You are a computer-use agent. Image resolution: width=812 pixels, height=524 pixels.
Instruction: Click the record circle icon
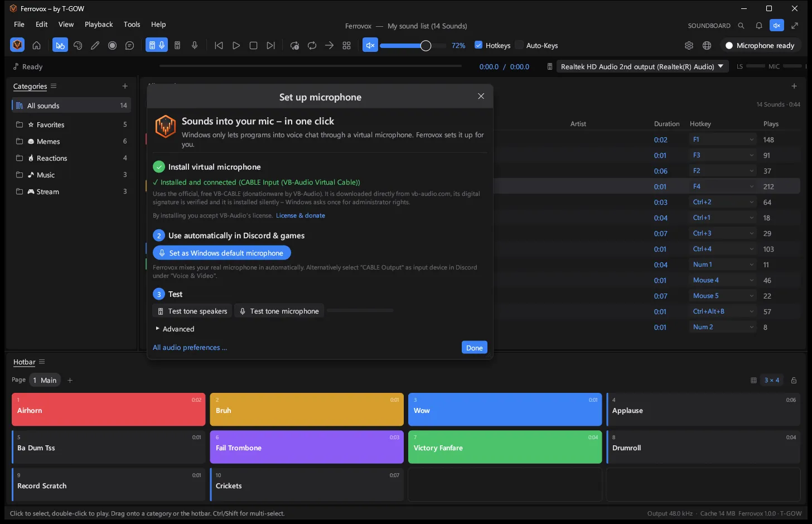[x=112, y=46]
